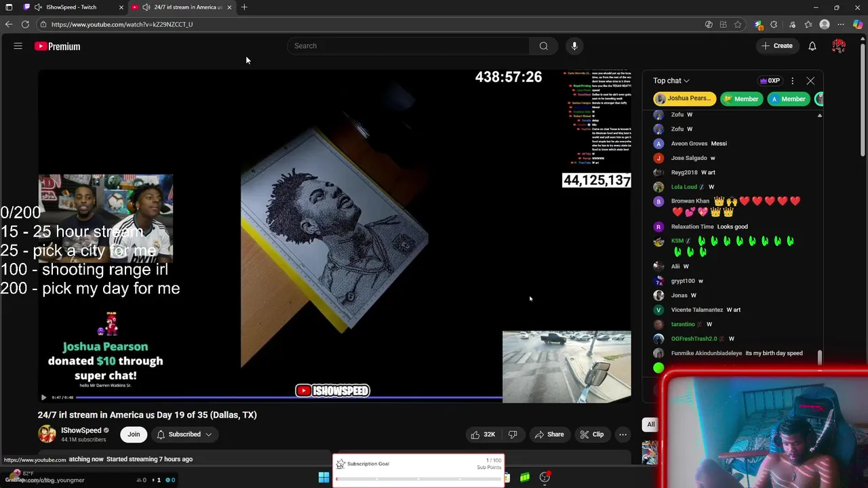Play the video with play button
Image resolution: width=868 pixels, height=488 pixels.
pos(43,397)
